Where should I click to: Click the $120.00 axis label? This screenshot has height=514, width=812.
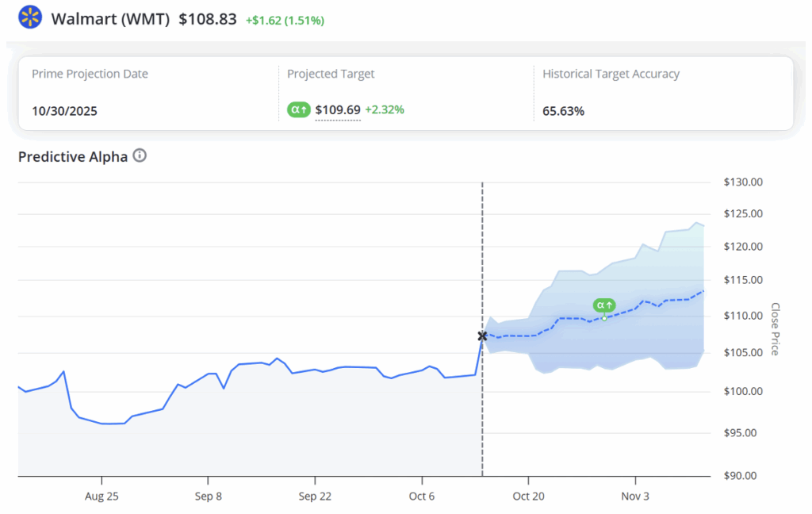pos(743,247)
